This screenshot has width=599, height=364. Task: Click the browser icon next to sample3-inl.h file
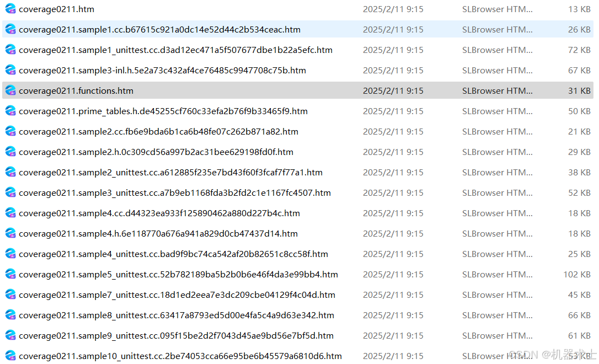coord(10,70)
